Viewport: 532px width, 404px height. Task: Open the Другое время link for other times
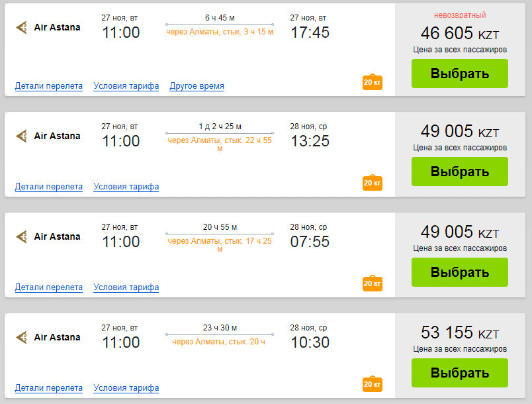[197, 86]
